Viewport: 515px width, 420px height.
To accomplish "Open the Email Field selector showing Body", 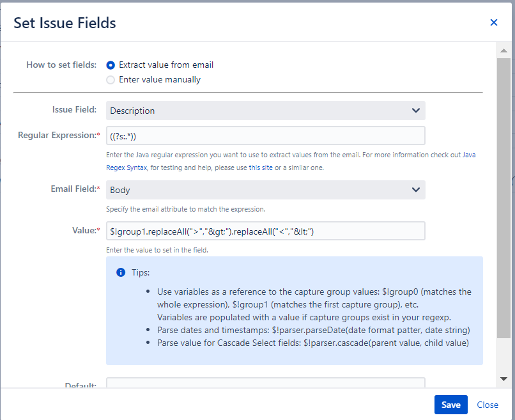I will pyautogui.click(x=256, y=189).
